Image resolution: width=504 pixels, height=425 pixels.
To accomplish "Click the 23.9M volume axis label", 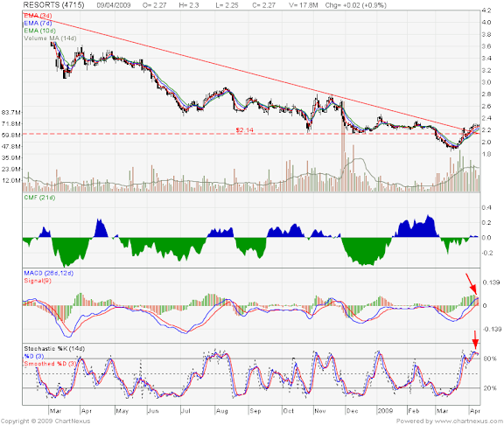I will tap(11, 170).
